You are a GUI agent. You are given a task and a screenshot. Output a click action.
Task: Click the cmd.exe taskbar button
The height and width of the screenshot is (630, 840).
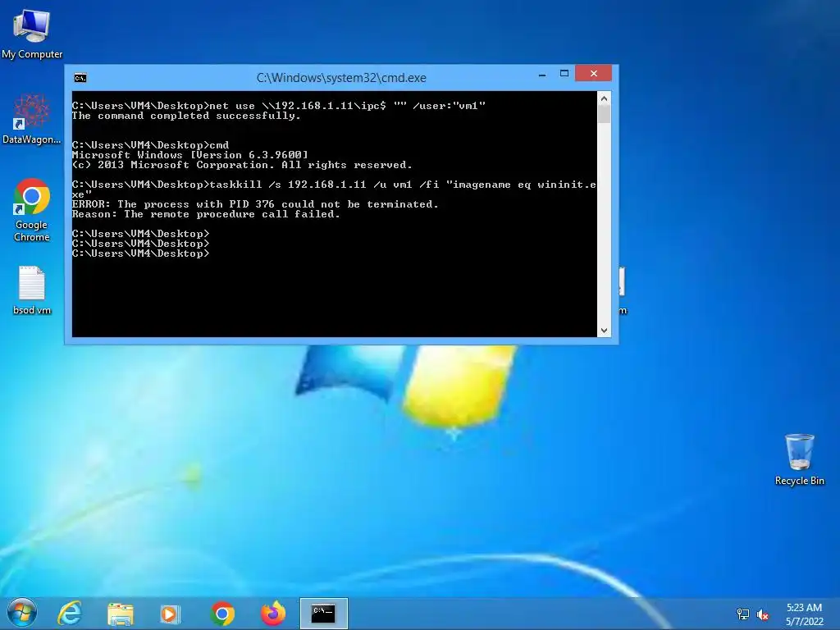[323, 614]
